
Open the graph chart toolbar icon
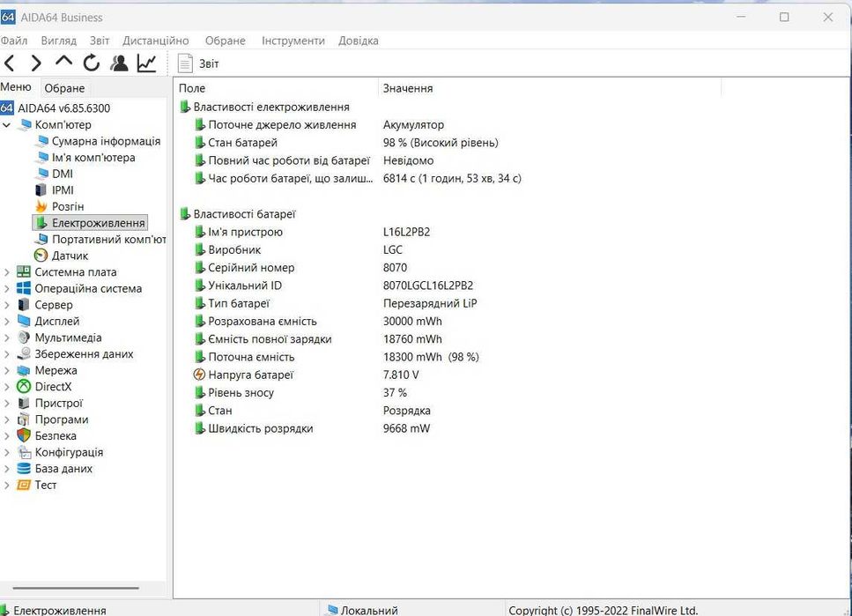(147, 63)
